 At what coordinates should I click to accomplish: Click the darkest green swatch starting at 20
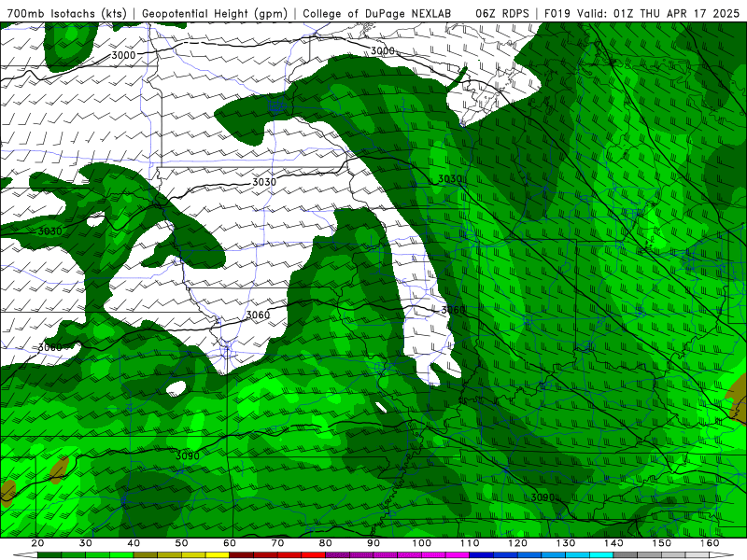pos(49,555)
